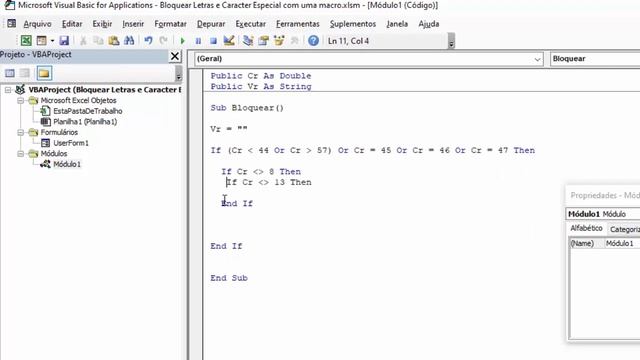This screenshot has width=640, height=360.
Task: Select the VBAProject root item in tree
Action: pyautogui.click(x=104, y=90)
